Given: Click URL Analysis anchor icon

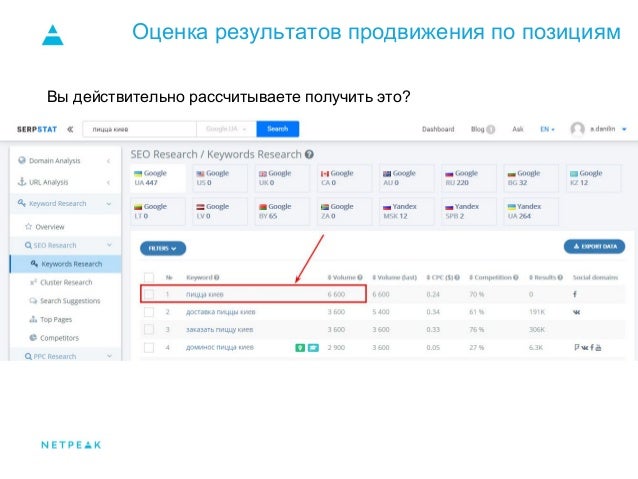Looking at the screenshot, I should click(x=22, y=182).
